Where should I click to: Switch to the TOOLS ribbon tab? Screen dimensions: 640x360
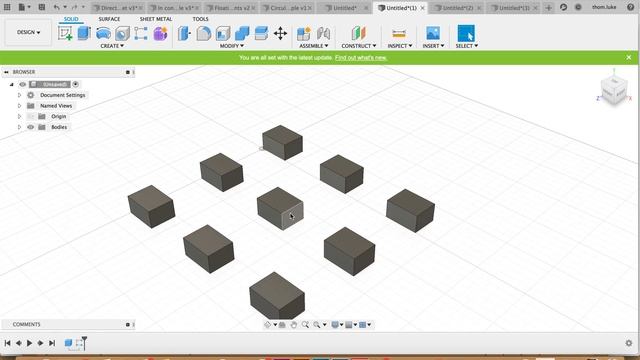pyautogui.click(x=200, y=19)
